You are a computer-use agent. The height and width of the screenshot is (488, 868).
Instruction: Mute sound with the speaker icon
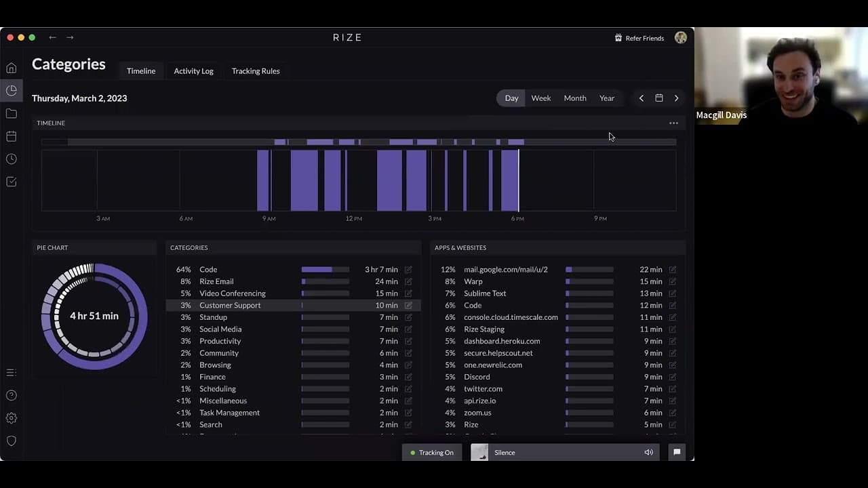[x=649, y=452]
